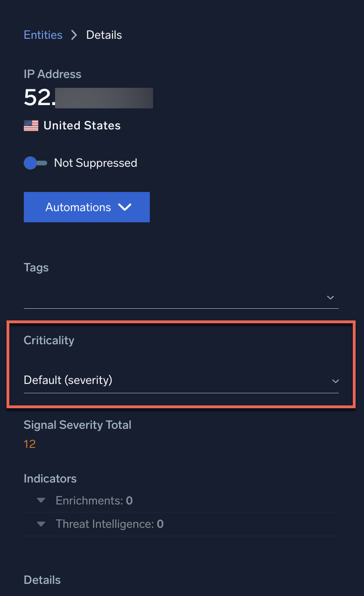Open the Criticality dropdown showing Default (severity)
Viewport: 364px width, 596px height.
pos(181,380)
